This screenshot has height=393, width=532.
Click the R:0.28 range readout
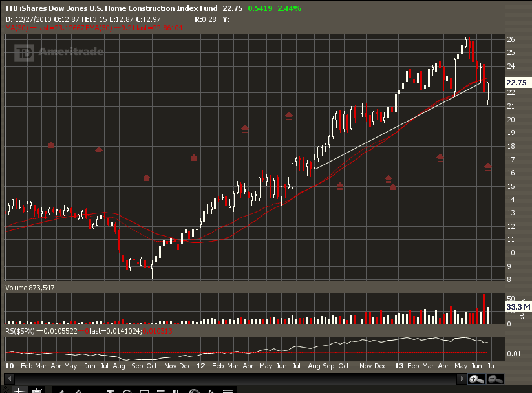pyautogui.click(x=206, y=19)
